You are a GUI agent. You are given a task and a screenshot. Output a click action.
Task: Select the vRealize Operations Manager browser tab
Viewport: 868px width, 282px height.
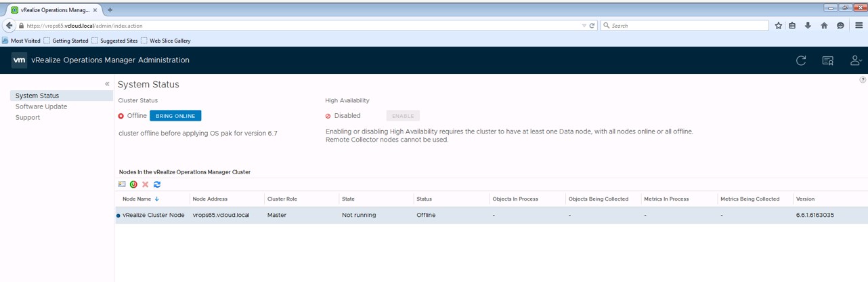pyautogui.click(x=54, y=10)
